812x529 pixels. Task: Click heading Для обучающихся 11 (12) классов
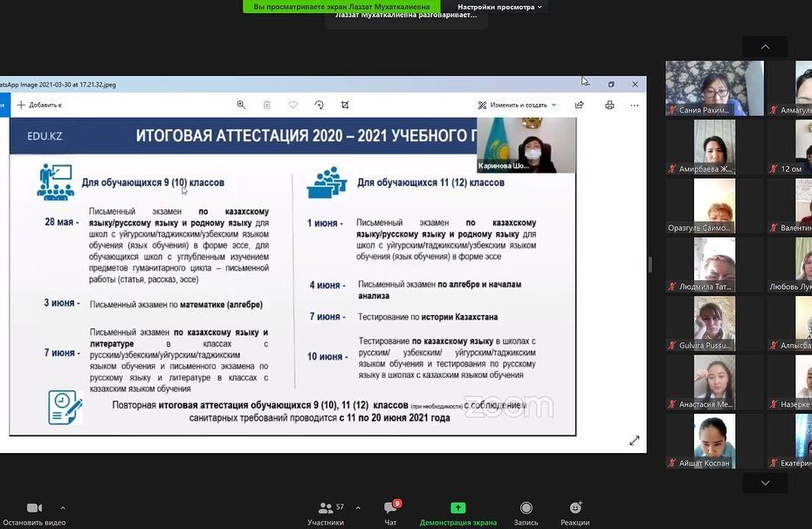click(x=430, y=182)
